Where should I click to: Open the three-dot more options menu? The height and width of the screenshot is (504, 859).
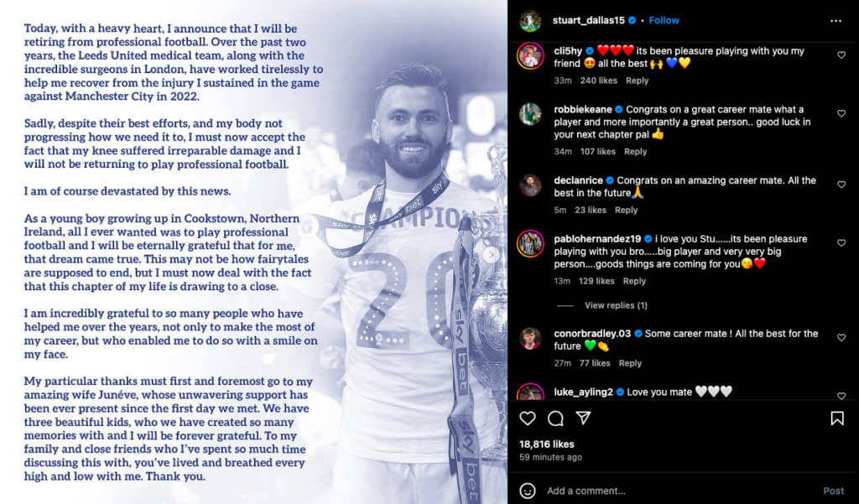coord(836,21)
